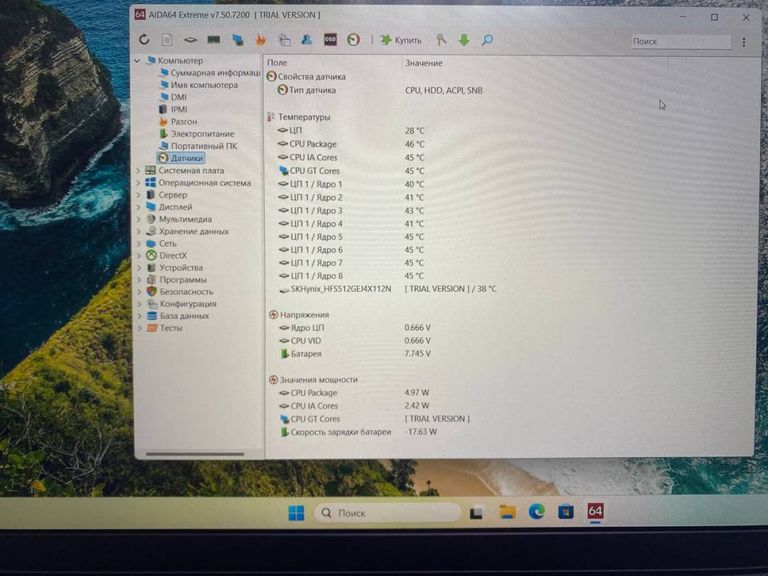The width and height of the screenshot is (768, 576).
Task: Select the CPU Package temperature row
Action: point(351,144)
